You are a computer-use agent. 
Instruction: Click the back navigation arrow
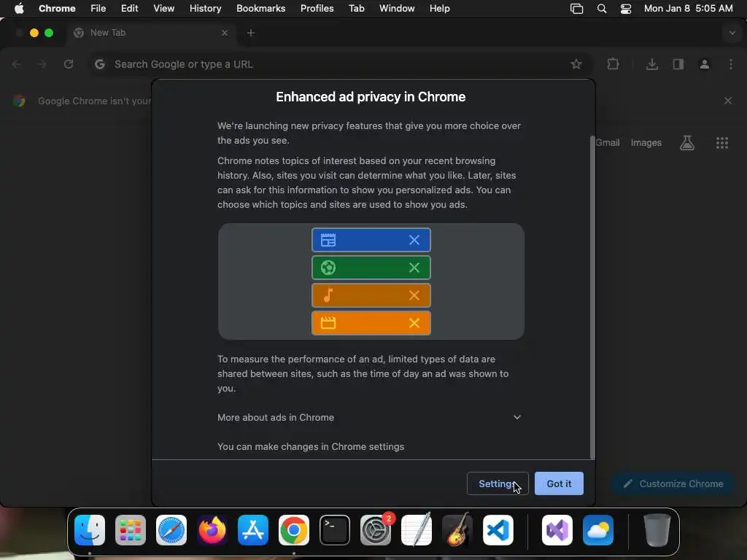[17, 64]
